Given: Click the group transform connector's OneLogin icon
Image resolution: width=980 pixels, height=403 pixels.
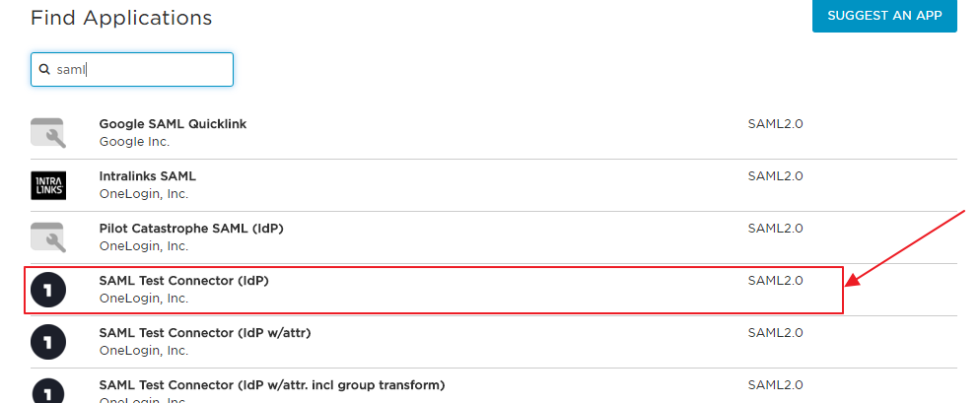Looking at the screenshot, I should tap(47, 391).
